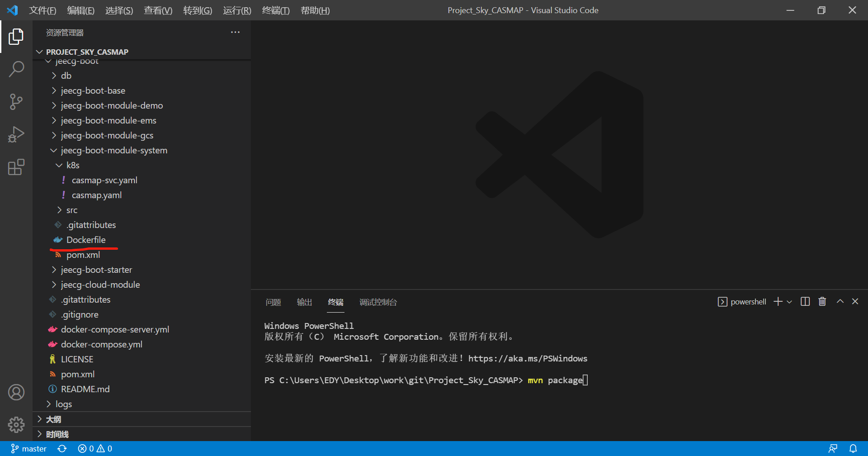Switch to the 输出 output tab

point(304,302)
